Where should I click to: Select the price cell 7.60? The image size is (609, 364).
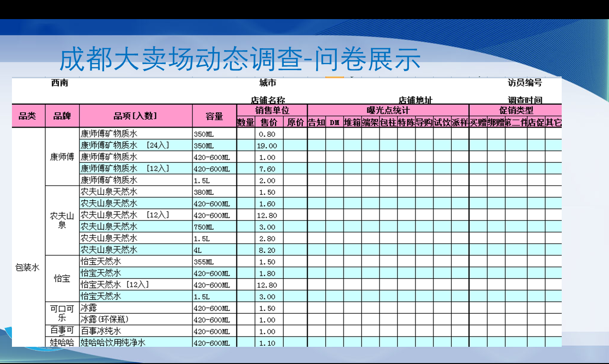click(x=268, y=168)
